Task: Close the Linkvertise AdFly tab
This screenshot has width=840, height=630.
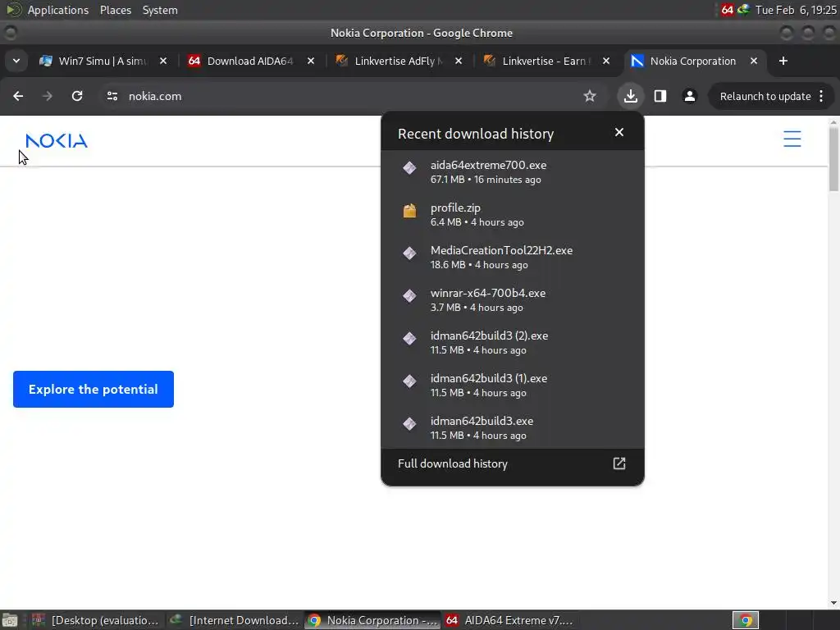Action: coord(459,61)
